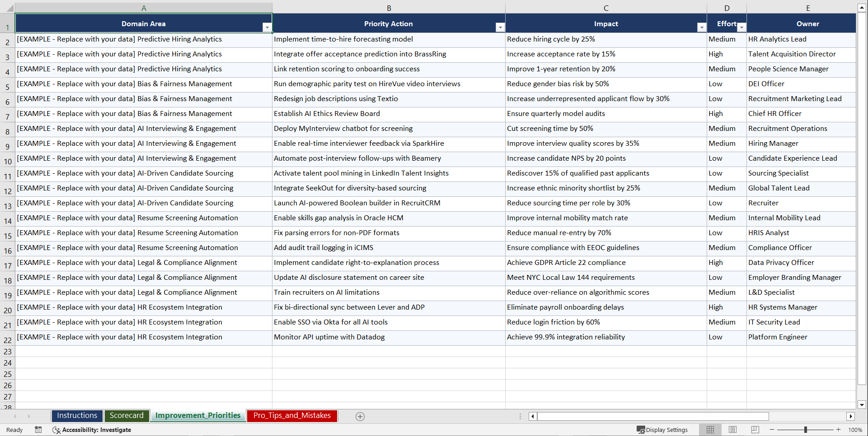868x436 pixels.
Task: Open the Record Macro icon in status bar
Action: [38, 430]
